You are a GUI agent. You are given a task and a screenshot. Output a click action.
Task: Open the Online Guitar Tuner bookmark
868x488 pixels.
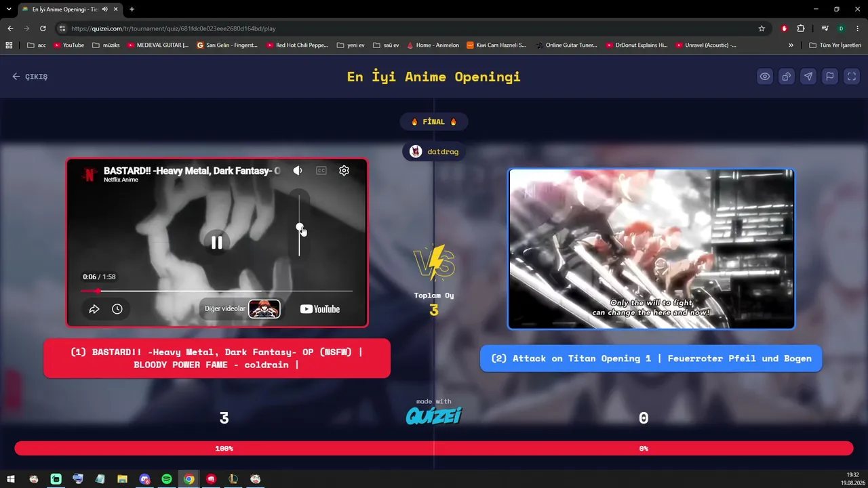(566, 45)
